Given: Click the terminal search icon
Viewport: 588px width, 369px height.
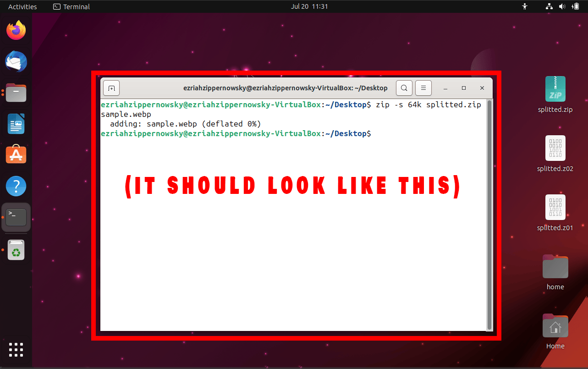Looking at the screenshot, I should click(x=404, y=88).
